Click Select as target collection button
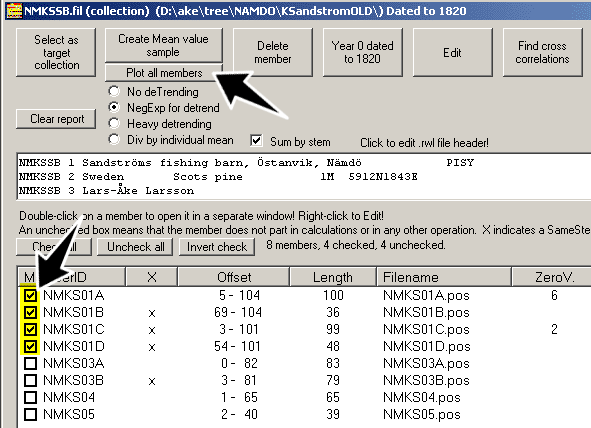This screenshot has width=591, height=428. pos(56,52)
